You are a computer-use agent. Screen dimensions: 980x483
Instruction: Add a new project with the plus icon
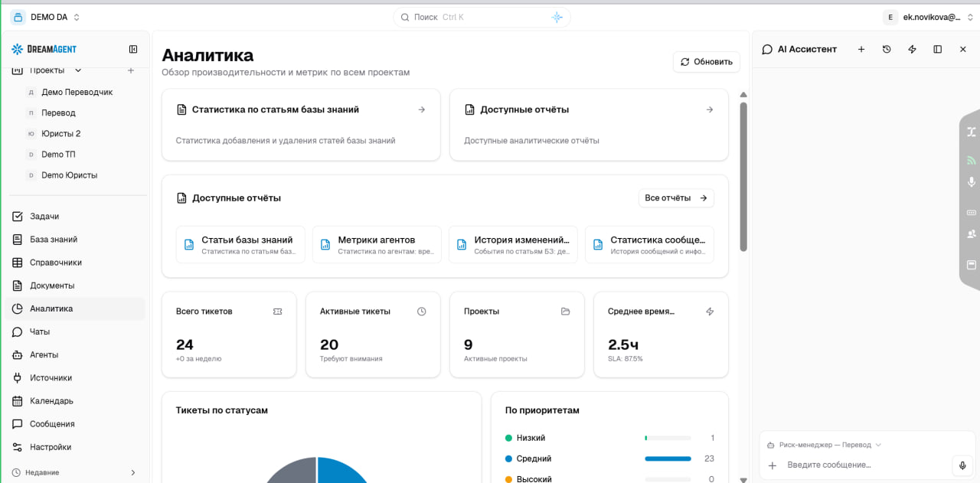pyautogui.click(x=130, y=70)
